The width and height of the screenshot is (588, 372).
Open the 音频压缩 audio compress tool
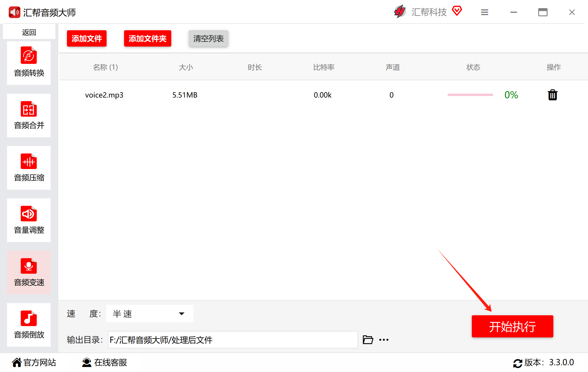pyautogui.click(x=29, y=168)
